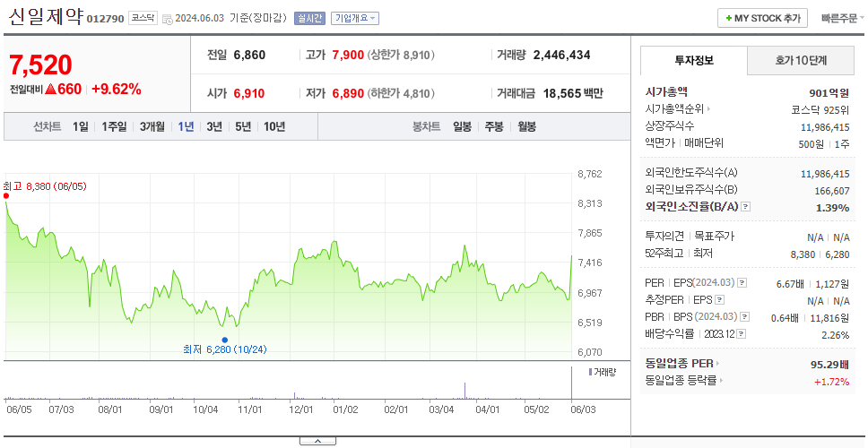Click 시가총액 value 901억원
Image resolution: width=868 pixels, height=448 pixels.
click(829, 92)
